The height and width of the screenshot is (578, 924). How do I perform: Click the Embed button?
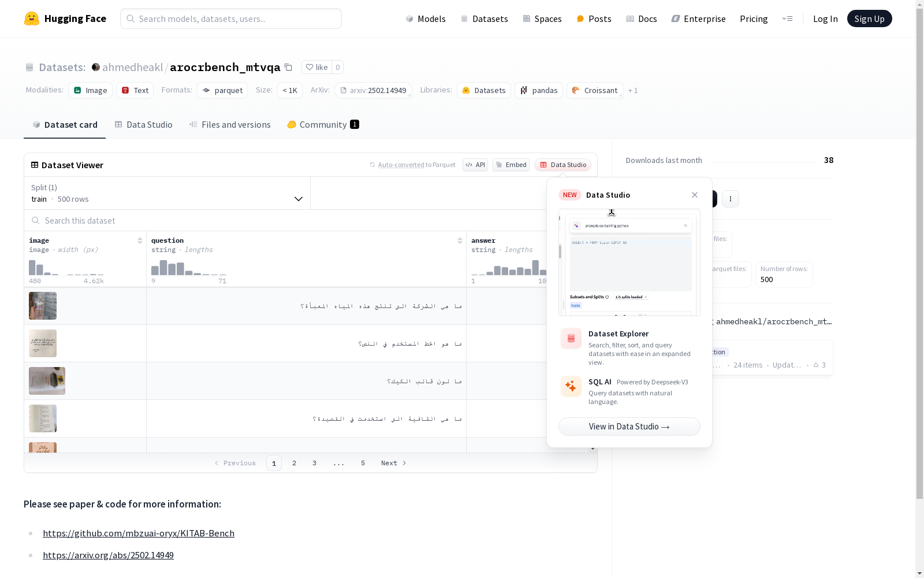click(x=511, y=165)
